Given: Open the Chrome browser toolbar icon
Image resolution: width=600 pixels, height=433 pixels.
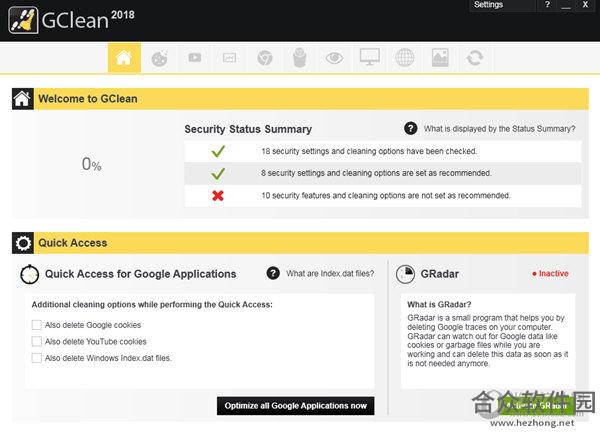Looking at the screenshot, I should point(264,58).
